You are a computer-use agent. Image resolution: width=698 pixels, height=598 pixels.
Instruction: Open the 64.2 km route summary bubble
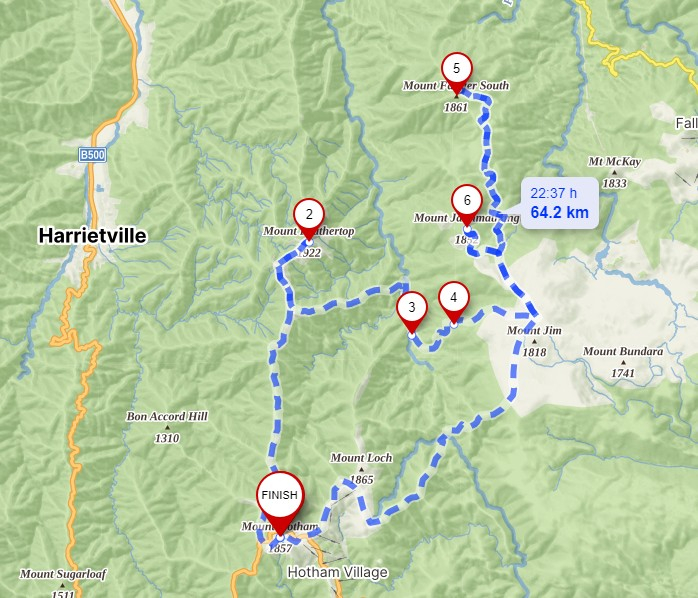click(x=559, y=203)
